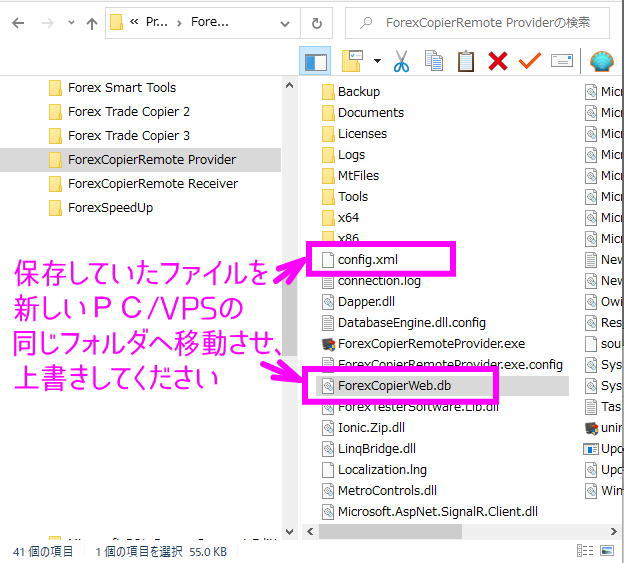Select the MetroControls.dll file
Image resolution: width=624 pixels, height=563 pixels.
tap(379, 491)
